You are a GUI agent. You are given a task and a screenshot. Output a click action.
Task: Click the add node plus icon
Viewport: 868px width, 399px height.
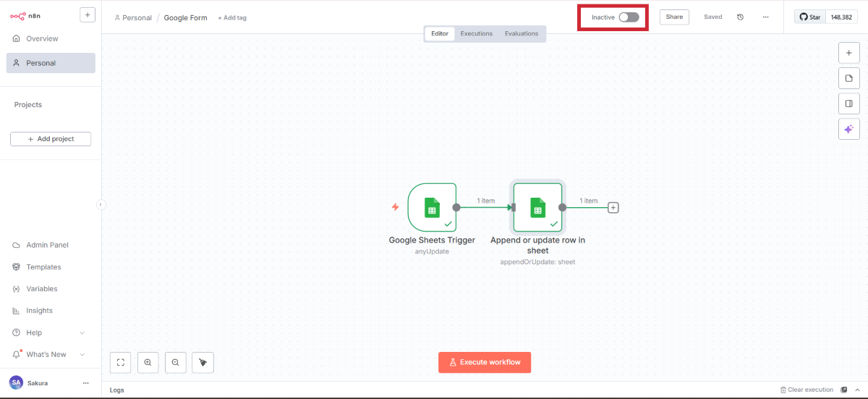pos(848,53)
